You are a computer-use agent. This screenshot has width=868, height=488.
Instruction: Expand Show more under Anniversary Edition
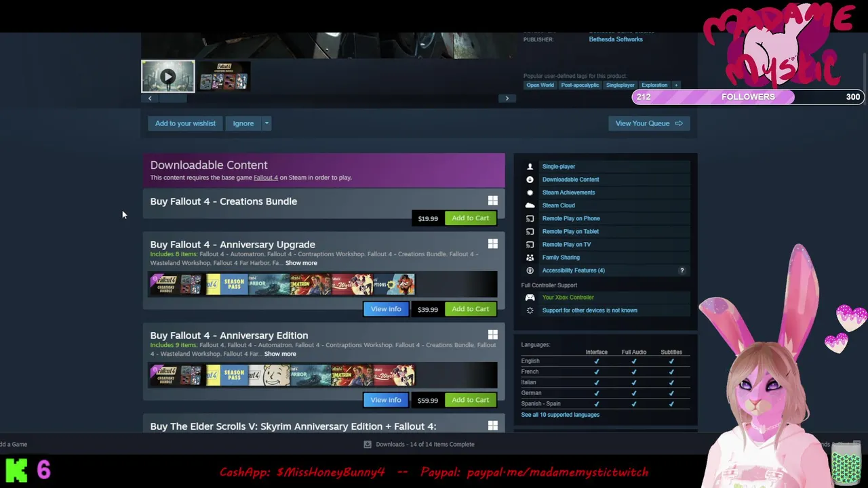(280, 354)
